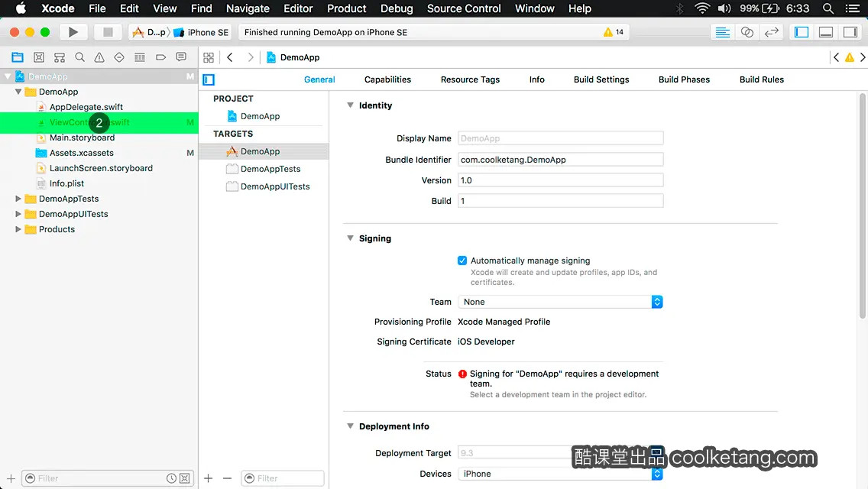Screen dimensions: 868x489
Task: Open the source control navigator
Action: click(39, 57)
